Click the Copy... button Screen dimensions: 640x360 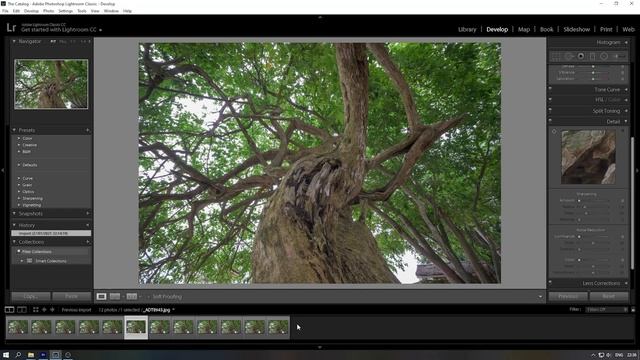[x=31, y=296]
